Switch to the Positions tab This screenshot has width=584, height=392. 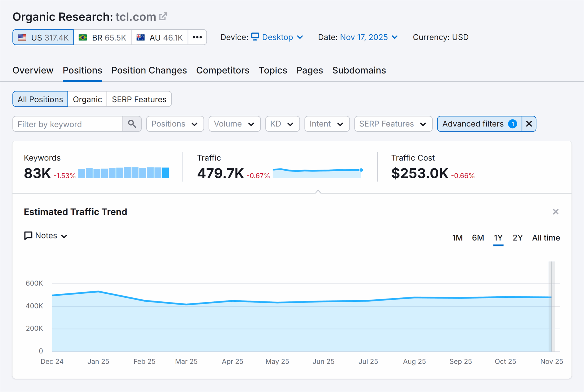tap(82, 70)
